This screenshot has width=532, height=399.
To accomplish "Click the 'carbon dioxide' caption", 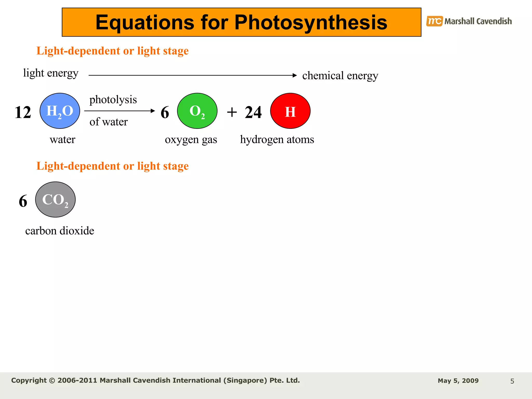I will pos(59,231).
